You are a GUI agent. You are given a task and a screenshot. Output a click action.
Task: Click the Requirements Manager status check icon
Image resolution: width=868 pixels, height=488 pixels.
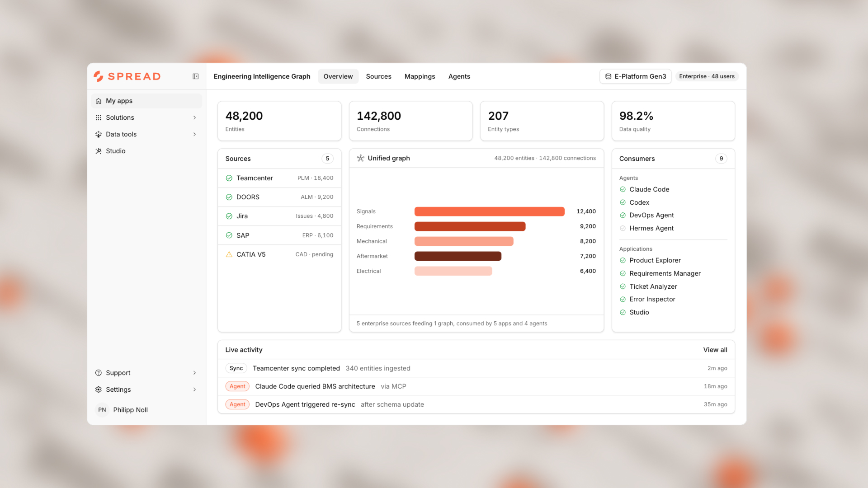click(623, 273)
